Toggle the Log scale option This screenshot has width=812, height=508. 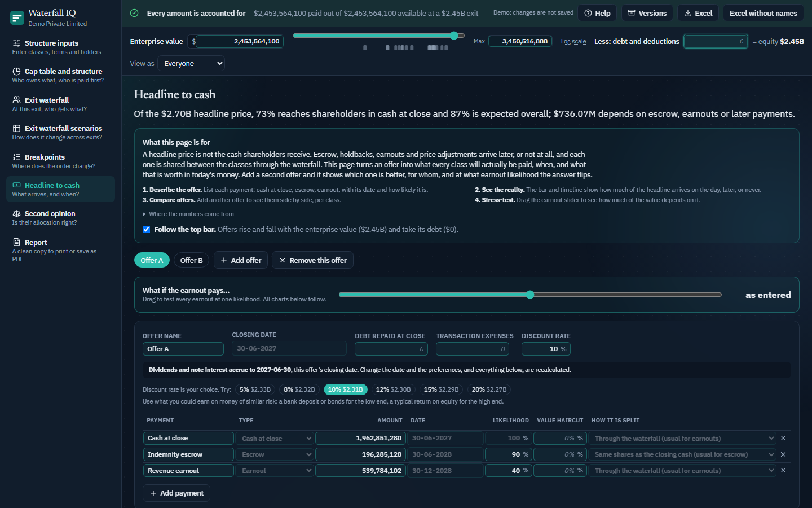[573, 41]
